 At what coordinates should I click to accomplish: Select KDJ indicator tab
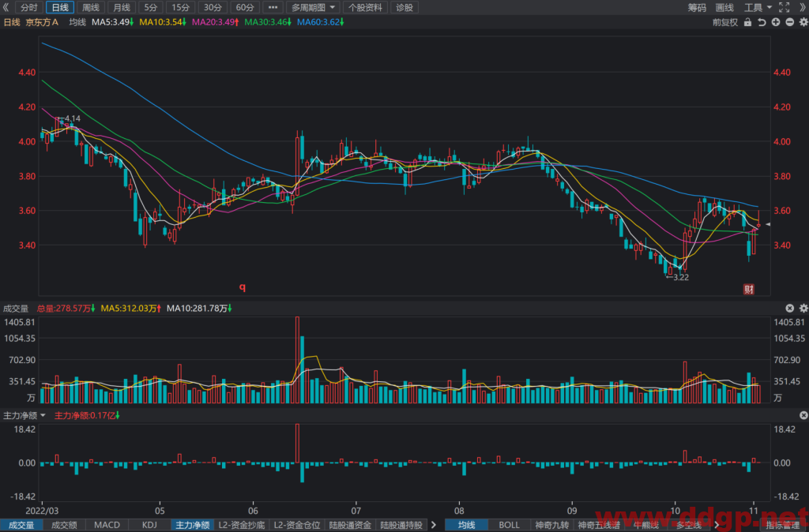(149, 525)
